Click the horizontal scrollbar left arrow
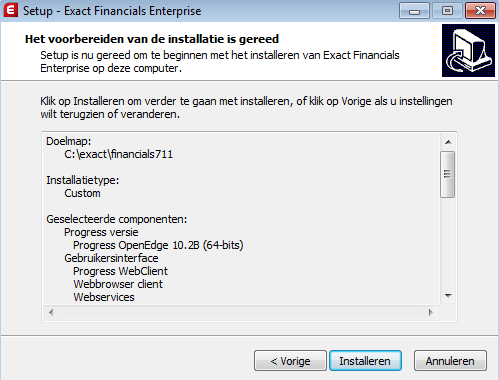Viewport: 499px width, 380px height. coord(51,312)
